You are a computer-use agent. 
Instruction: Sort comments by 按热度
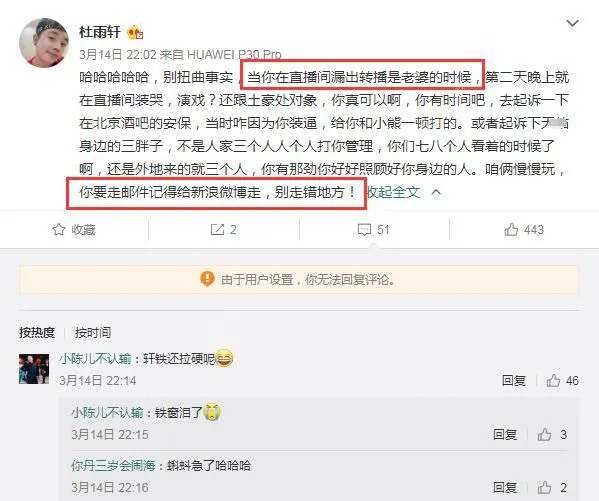(x=37, y=332)
